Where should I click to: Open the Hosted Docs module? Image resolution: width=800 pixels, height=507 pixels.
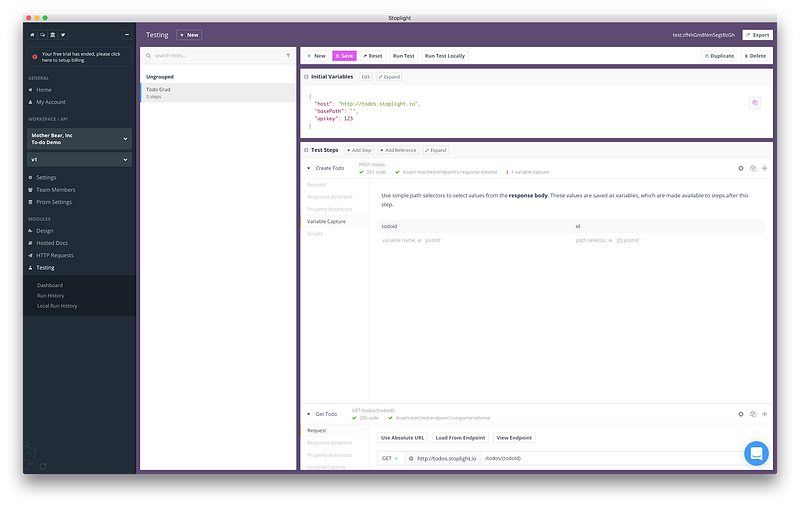pyautogui.click(x=52, y=243)
